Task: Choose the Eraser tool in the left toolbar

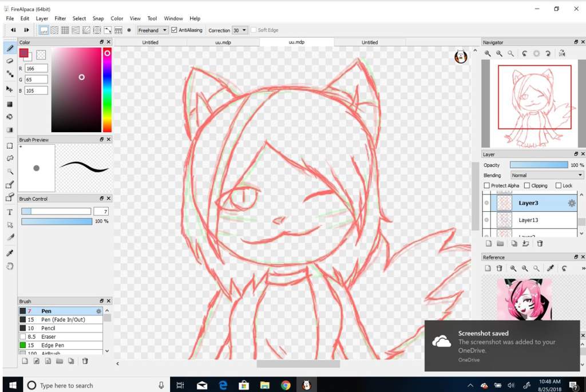Action: tap(10, 61)
